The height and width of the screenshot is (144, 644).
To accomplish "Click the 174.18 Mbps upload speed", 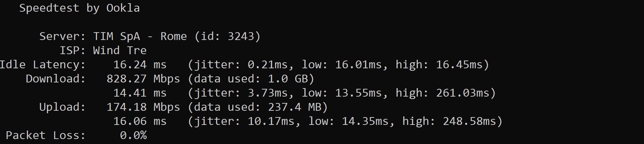I will [x=143, y=107].
